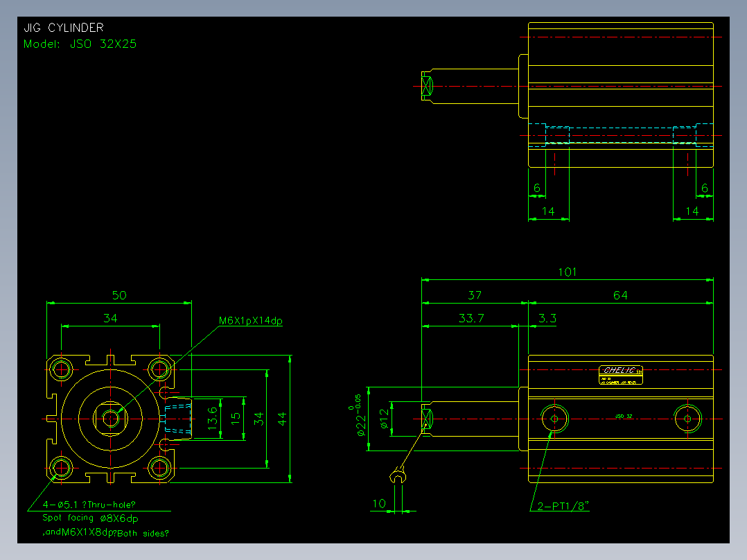Click the ",andM6X1X8dp?Both sides?" note
This screenshot has width=747, height=560.
[106, 532]
